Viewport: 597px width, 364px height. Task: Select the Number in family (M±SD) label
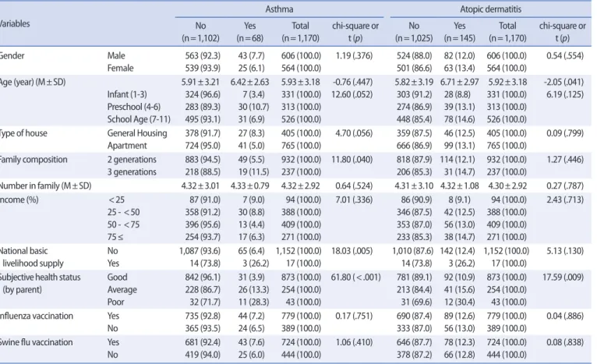click(45, 186)
